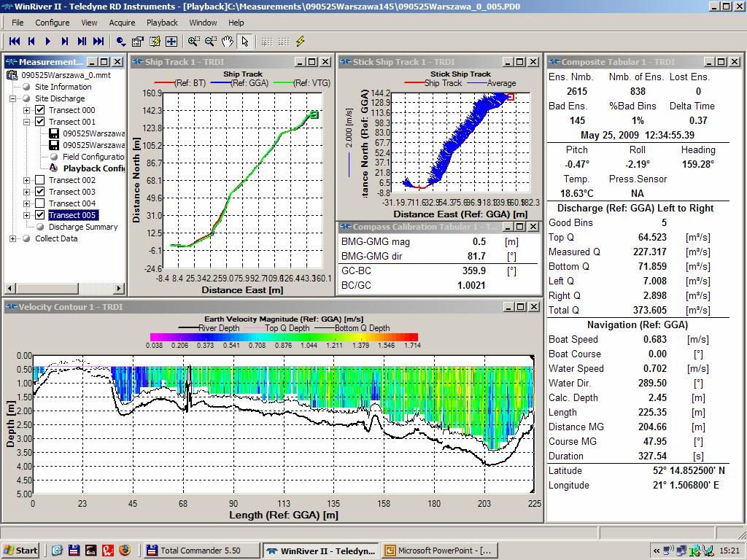Uncheck the Transect 005 checkbox
This screenshot has width=747, height=560.
(40, 215)
